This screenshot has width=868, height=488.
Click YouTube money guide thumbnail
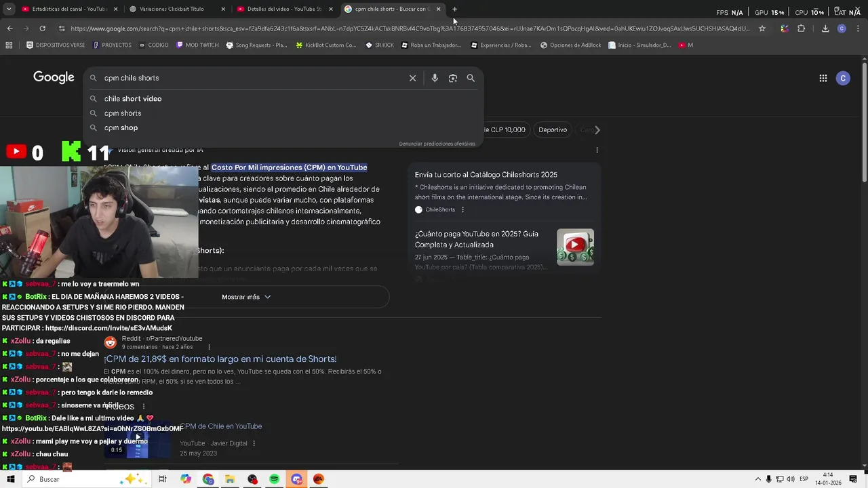pos(575,247)
